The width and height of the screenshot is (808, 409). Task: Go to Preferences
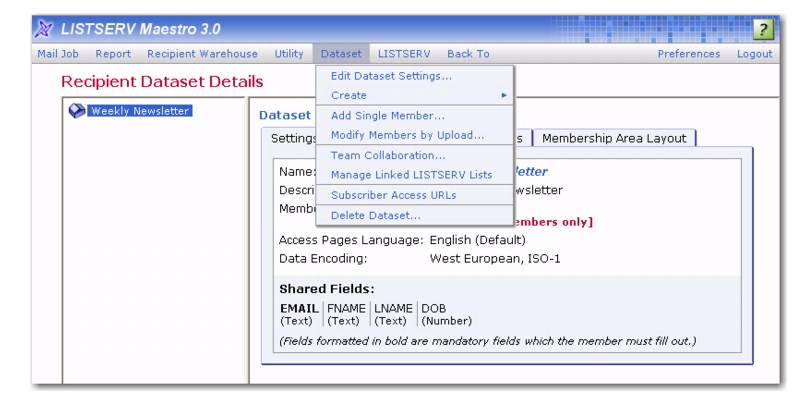[x=688, y=54]
